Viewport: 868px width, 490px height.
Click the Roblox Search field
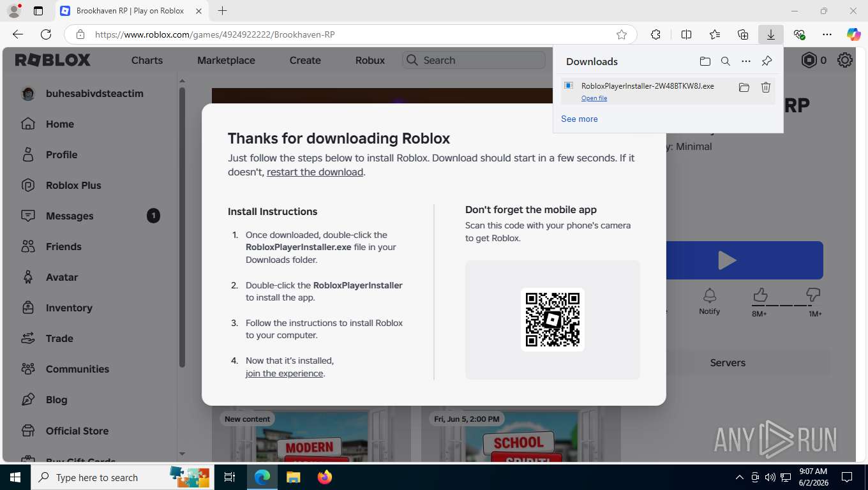[474, 60]
